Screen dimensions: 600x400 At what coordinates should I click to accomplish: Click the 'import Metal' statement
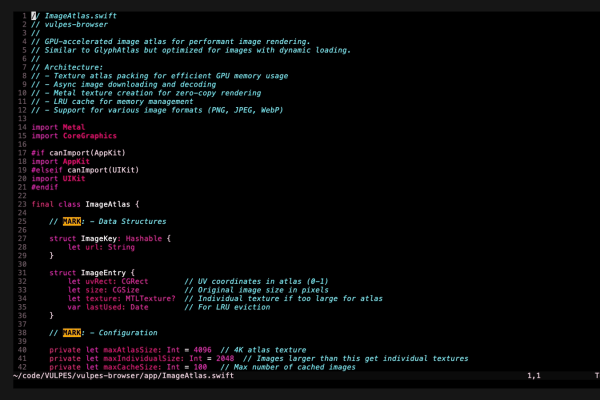(x=58, y=127)
